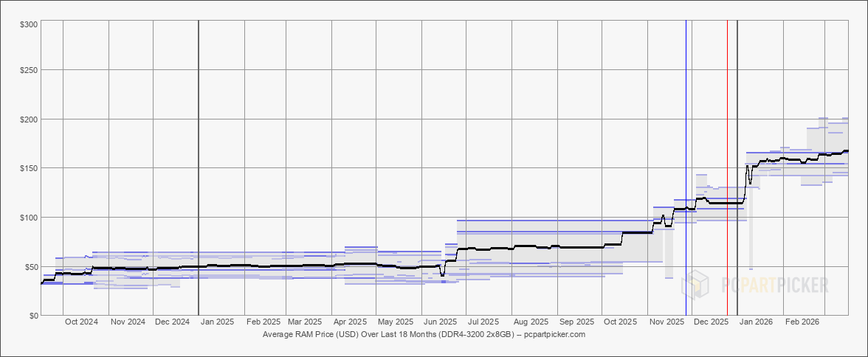Screen dimensions: 868x357
Task: Click the Nov 2025 axis label
Action: [x=666, y=322]
